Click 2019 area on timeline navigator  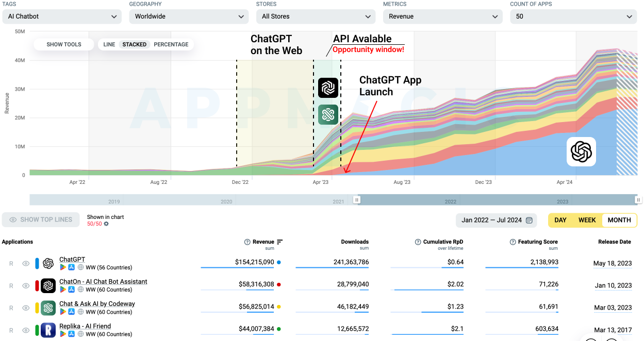[x=114, y=201]
